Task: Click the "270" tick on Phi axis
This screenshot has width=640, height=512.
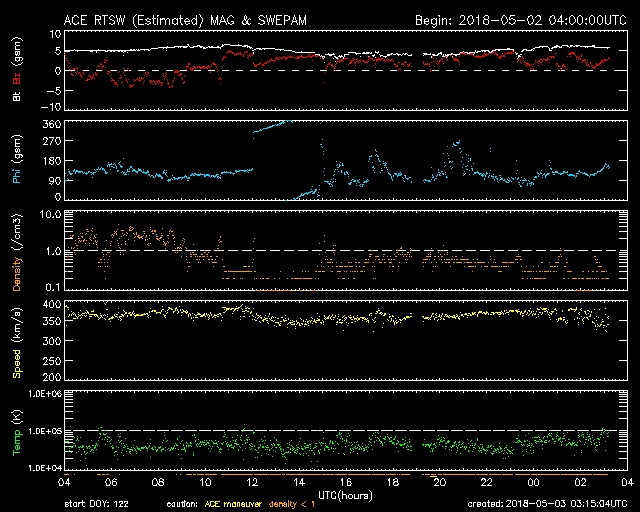Action: (52, 141)
